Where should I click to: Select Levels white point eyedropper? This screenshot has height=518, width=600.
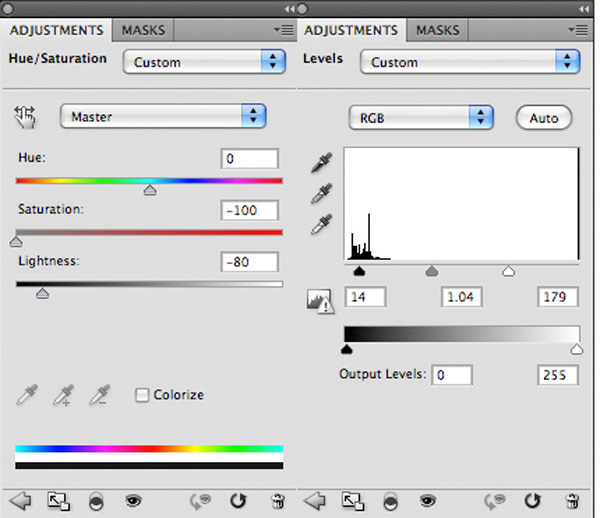click(322, 224)
